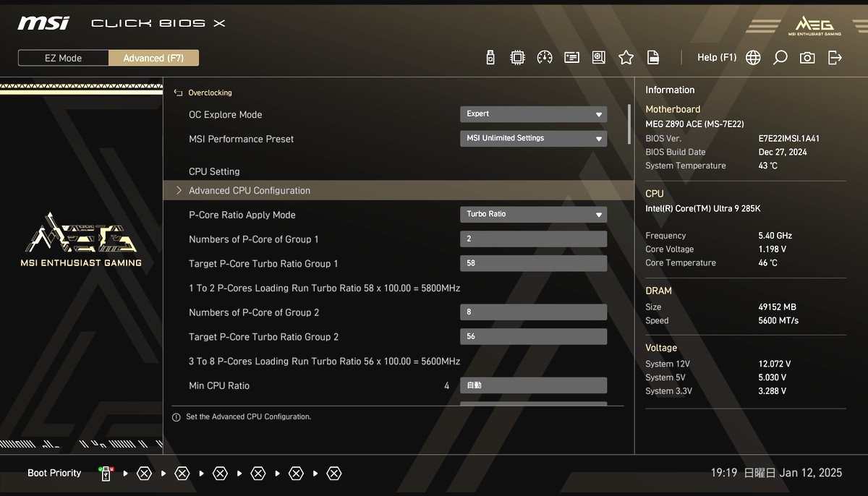Click Core Temperature value 46 °C

tap(767, 263)
